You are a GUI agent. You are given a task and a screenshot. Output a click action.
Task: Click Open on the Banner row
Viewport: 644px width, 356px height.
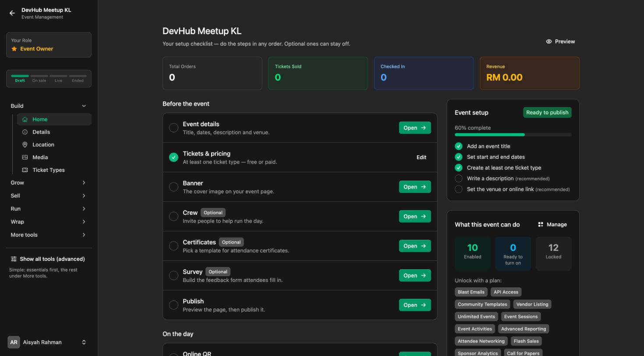click(x=415, y=187)
